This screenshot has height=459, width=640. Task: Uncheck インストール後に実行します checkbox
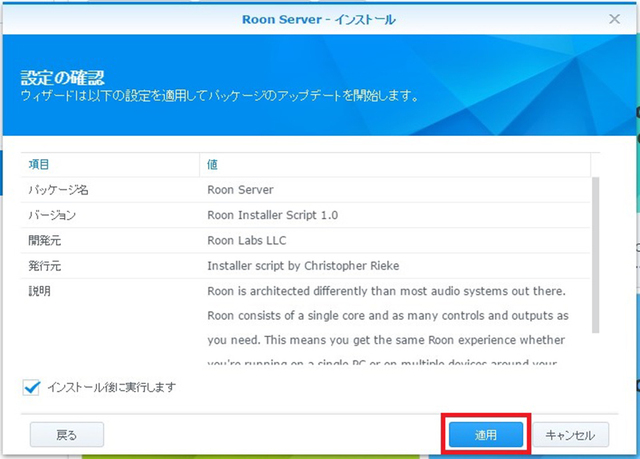click(x=31, y=387)
